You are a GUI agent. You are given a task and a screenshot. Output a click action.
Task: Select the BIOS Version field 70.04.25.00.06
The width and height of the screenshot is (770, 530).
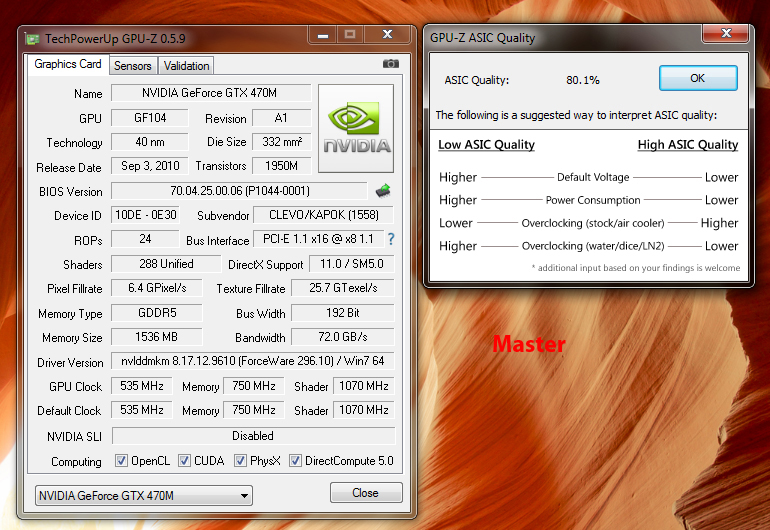point(239,191)
